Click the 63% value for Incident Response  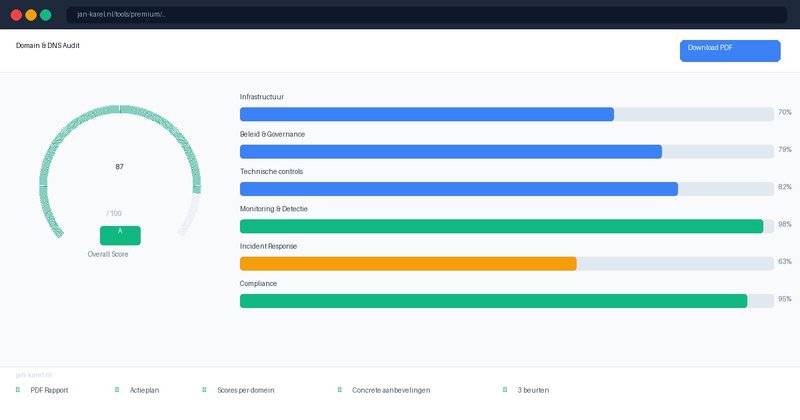pyautogui.click(x=785, y=261)
